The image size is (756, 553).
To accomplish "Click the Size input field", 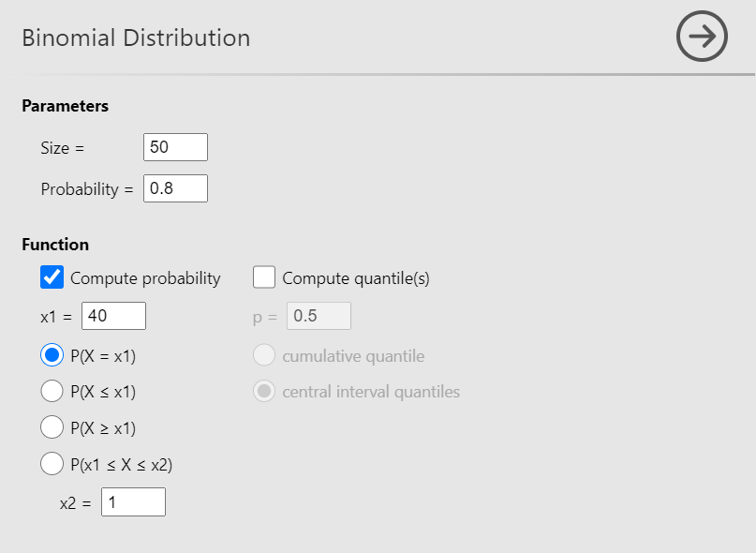I will [x=175, y=147].
